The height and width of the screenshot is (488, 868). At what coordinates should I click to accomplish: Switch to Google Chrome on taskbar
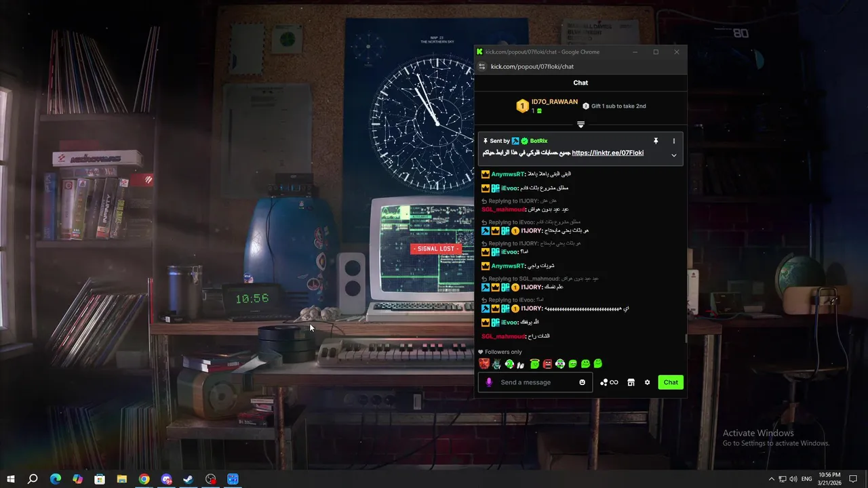point(144,479)
